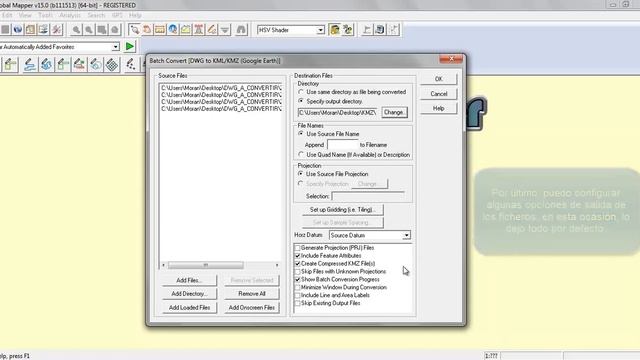Select the Zoom In magnifier tool
Viewport: 640px width, 360px height.
pyautogui.click(x=76, y=29)
